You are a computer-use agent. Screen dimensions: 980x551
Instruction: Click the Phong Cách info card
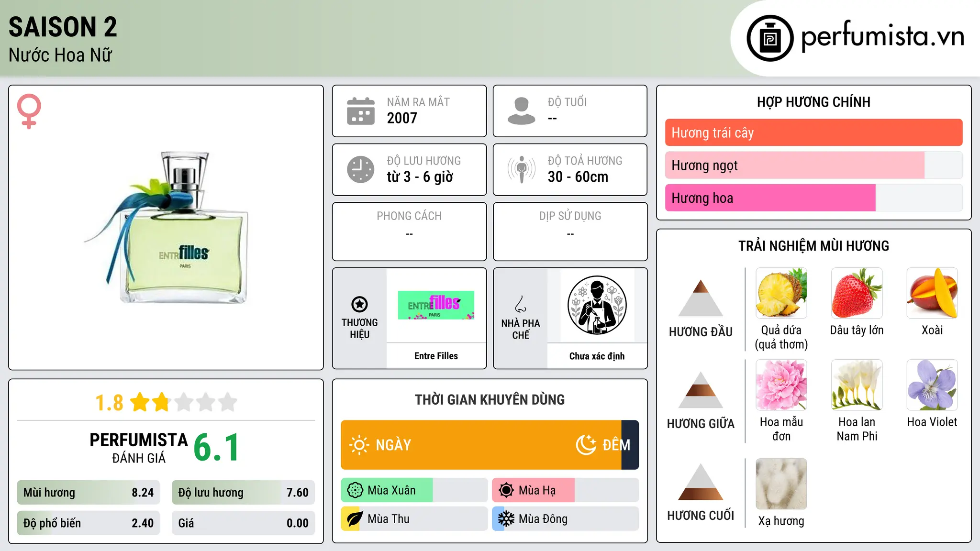pos(409,231)
